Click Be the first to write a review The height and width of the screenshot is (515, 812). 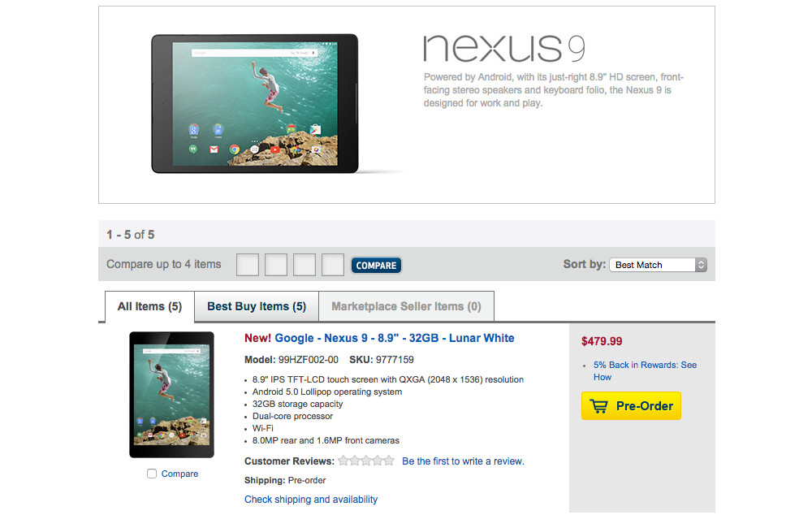tap(463, 461)
